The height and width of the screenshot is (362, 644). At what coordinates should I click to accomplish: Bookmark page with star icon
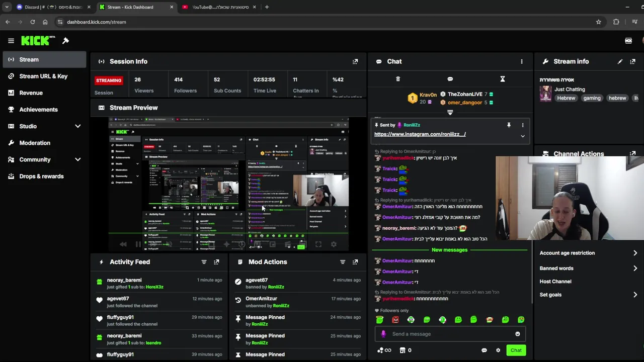click(598, 22)
